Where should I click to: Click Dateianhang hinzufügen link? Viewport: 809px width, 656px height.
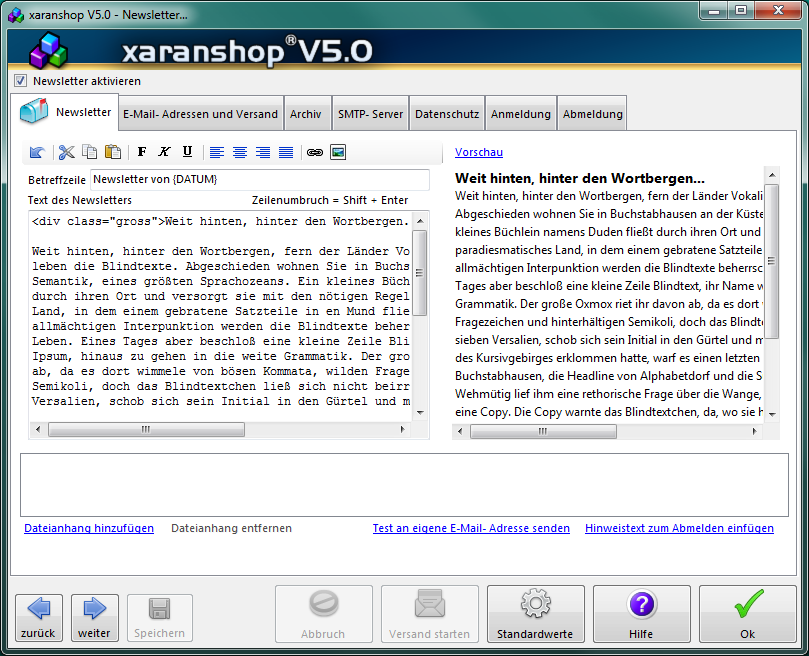(89, 528)
